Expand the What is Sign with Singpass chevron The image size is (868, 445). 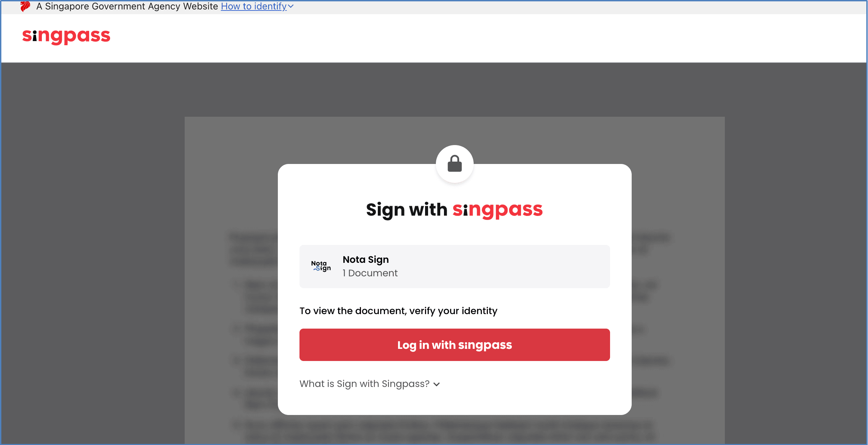pos(437,384)
